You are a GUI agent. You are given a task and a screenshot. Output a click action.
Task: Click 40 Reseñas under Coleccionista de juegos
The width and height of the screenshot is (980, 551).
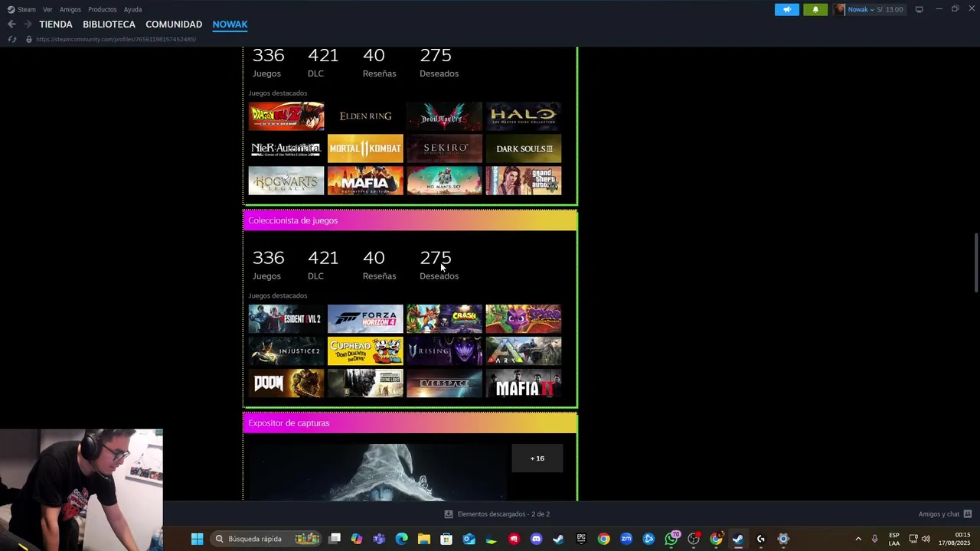click(x=379, y=265)
